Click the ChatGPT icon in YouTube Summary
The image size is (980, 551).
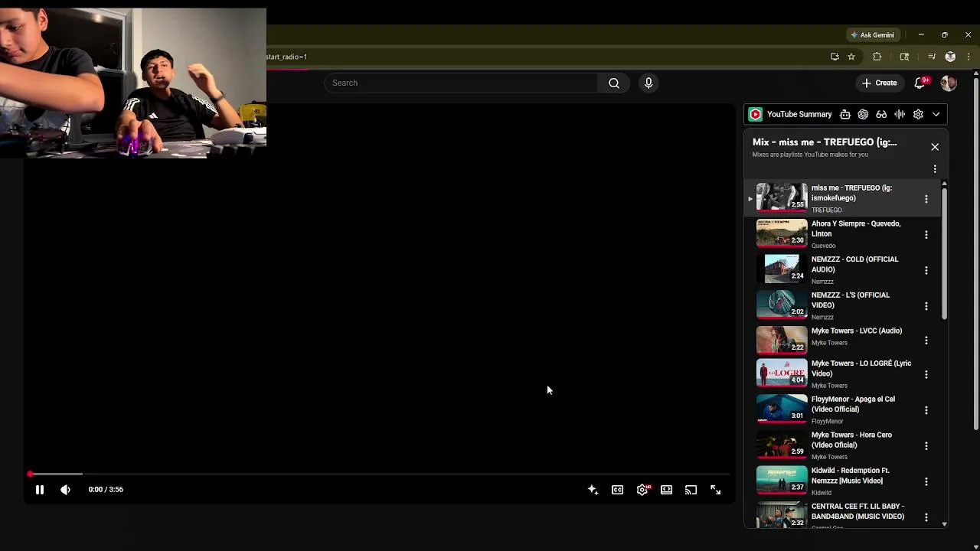pos(863,114)
